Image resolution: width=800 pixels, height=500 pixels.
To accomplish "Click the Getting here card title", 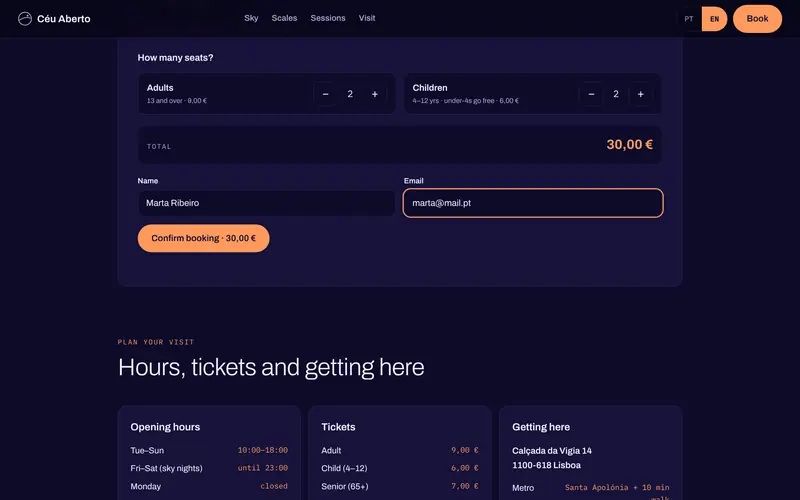I will pos(541,427).
